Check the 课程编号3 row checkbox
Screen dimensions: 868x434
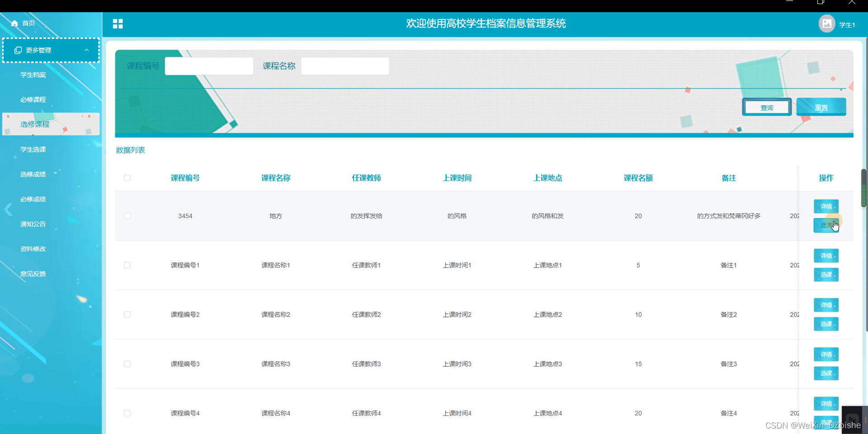127,364
